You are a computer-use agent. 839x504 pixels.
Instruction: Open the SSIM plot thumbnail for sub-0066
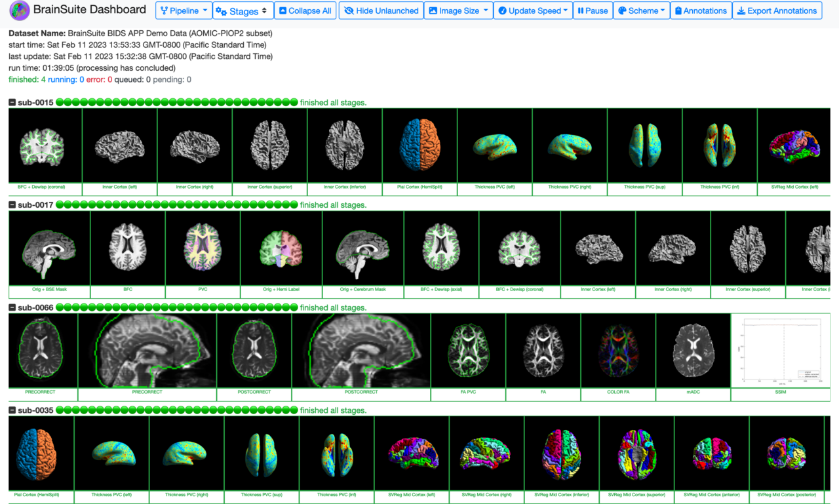click(780, 351)
